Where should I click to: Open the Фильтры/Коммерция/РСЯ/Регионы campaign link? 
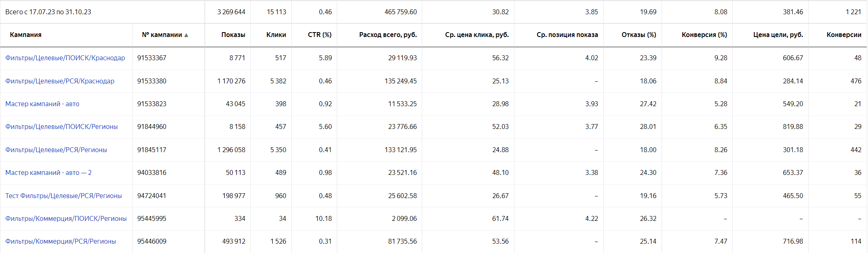click(61, 242)
